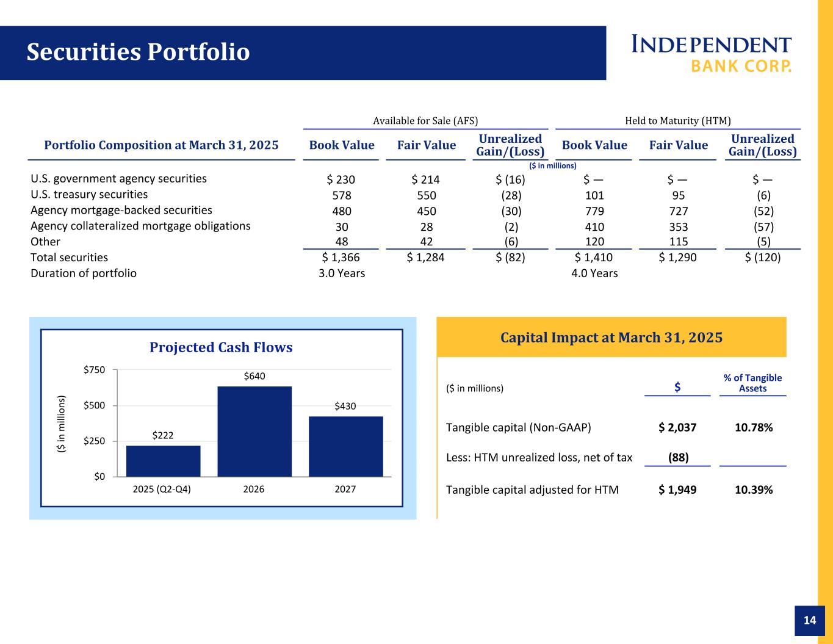Select the Available for Sale (AFS) heading
The height and width of the screenshot is (644, 833).
tap(425, 121)
